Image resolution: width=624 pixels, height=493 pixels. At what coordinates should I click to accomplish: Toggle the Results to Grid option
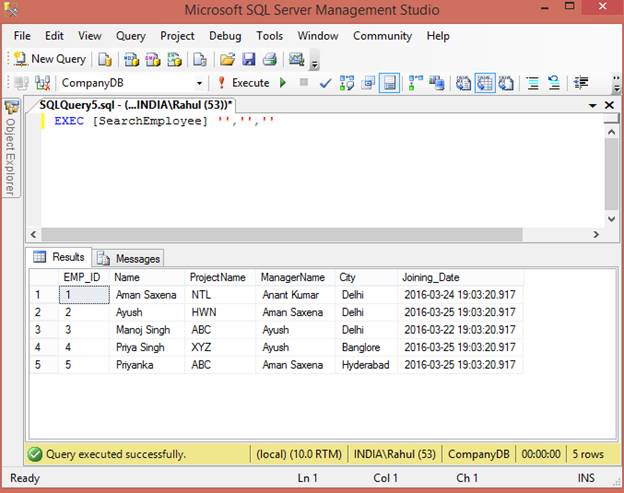[484, 83]
